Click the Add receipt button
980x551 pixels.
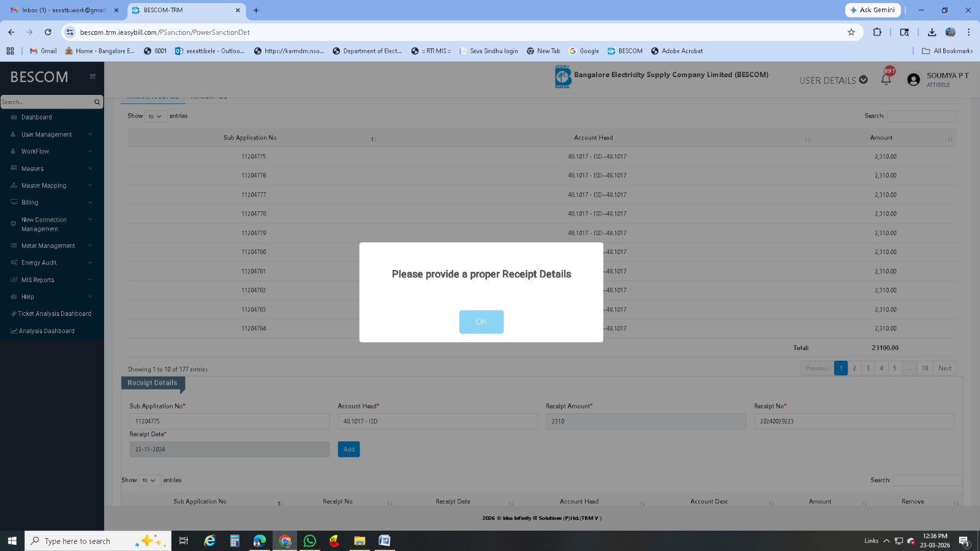click(349, 449)
